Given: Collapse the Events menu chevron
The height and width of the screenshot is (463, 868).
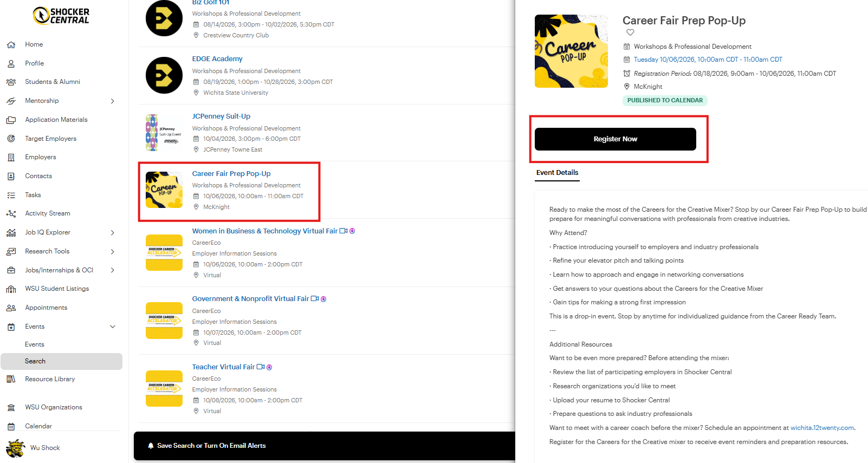Looking at the screenshot, I should point(113,327).
